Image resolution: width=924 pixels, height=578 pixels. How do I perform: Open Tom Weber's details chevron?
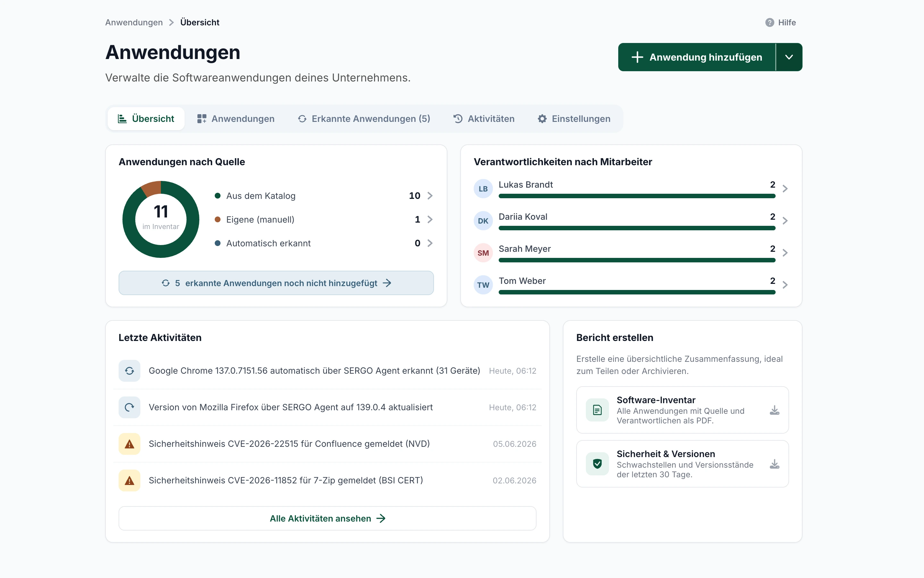pyautogui.click(x=785, y=285)
